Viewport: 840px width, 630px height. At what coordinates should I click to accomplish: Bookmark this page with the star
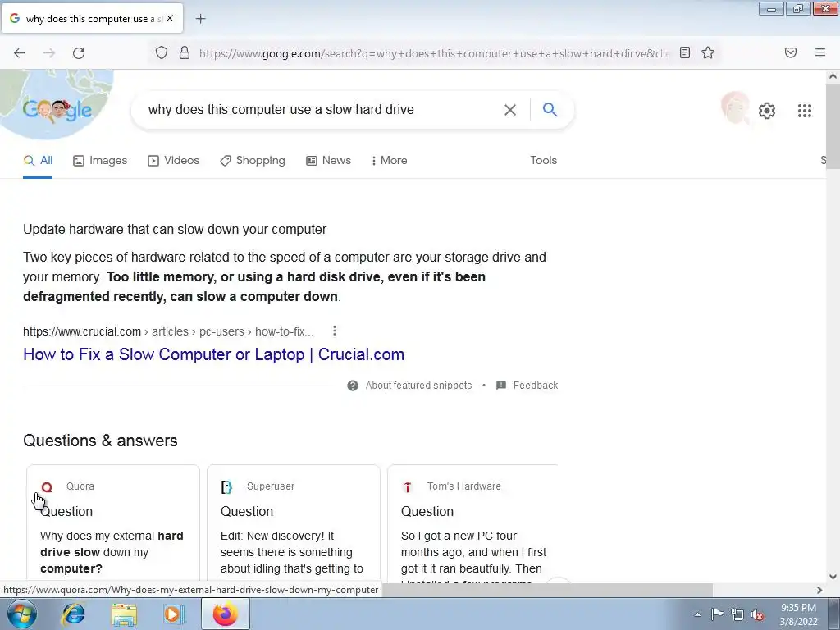(x=708, y=52)
